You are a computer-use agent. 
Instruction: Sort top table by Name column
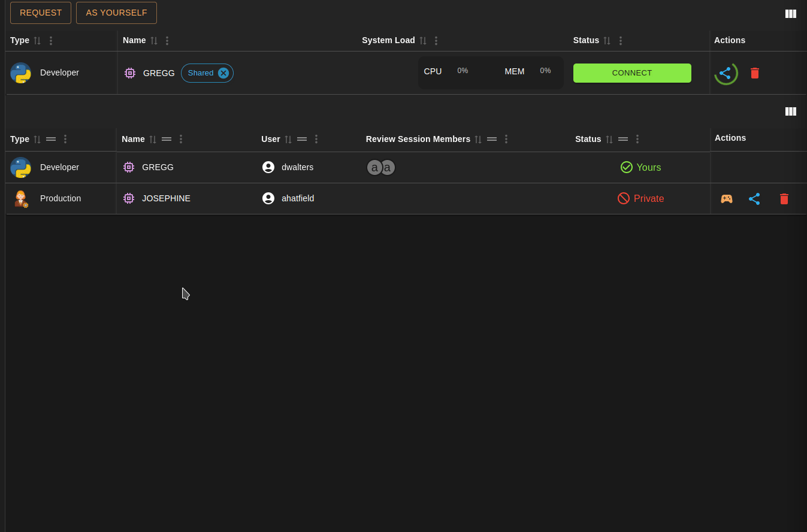(154, 41)
